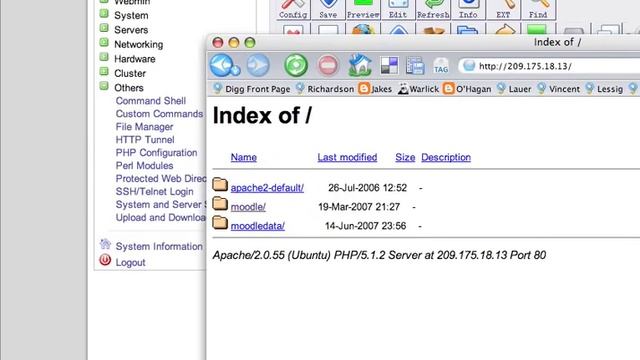Open System and Server Status link
Viewport: 640px width, 360px height.
tap(161, 204)
